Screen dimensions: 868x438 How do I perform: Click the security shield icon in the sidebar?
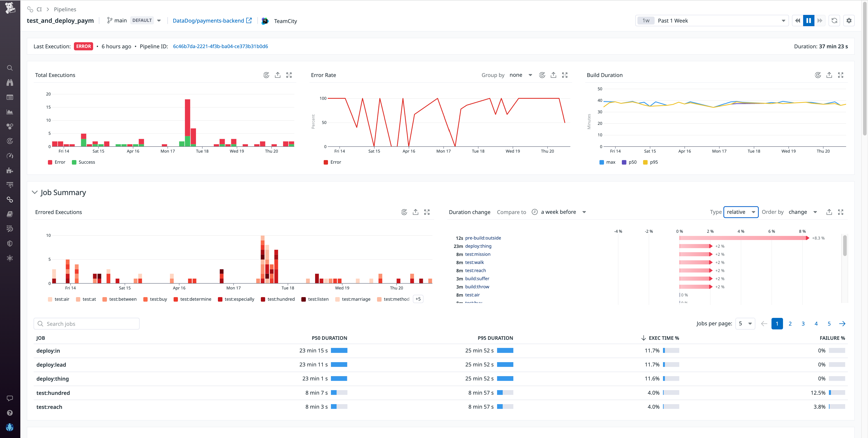click(x=10, y=243)
